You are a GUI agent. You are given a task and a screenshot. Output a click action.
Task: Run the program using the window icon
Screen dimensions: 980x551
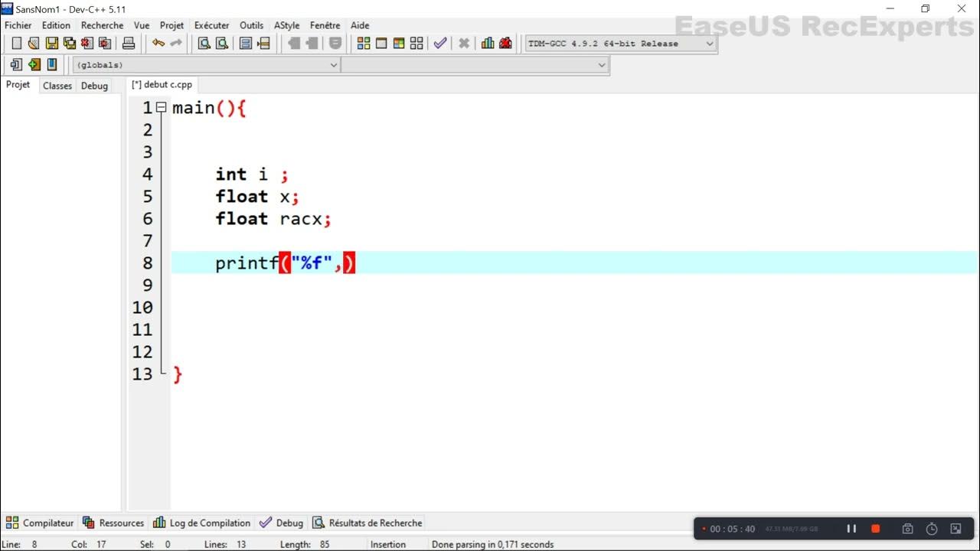pos(381,44)
